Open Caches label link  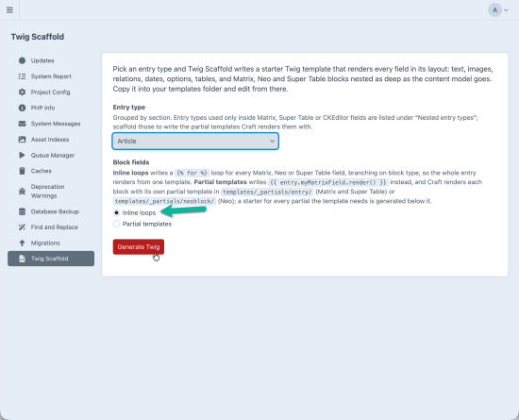(41, 171)
